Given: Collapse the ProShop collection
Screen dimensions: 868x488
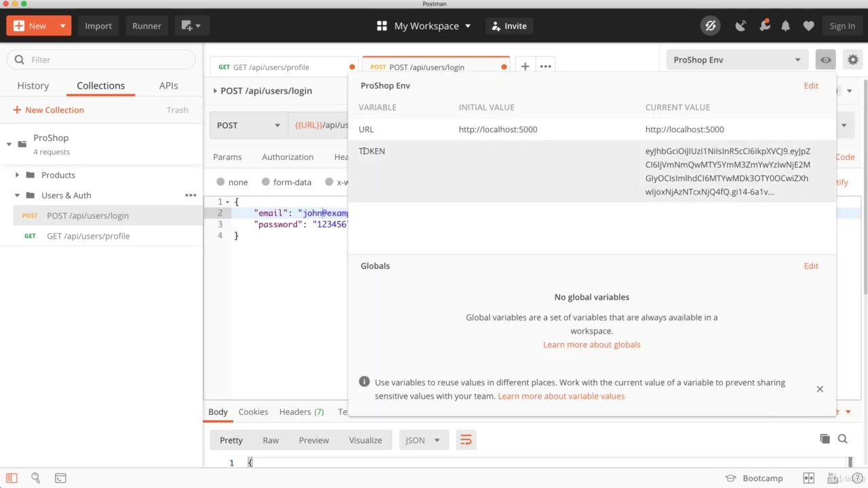Looking at the screenshot, I should click(9, 144).
